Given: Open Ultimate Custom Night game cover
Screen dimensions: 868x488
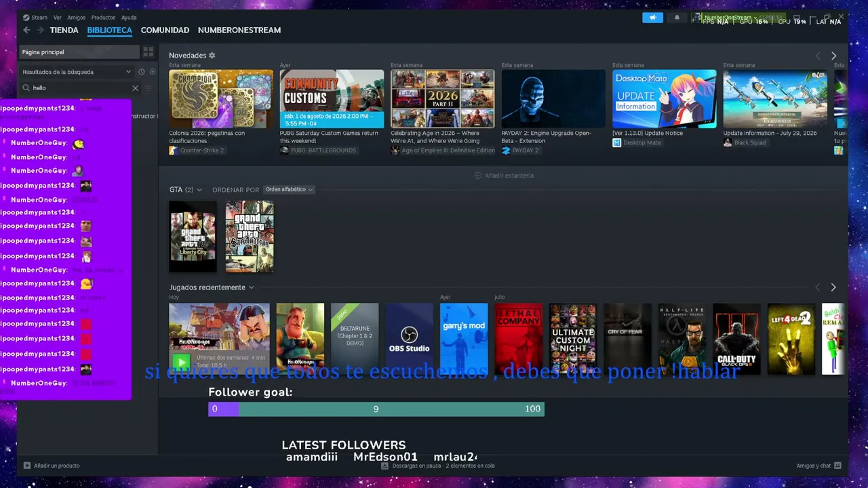Looking at the screenshot, I should click(573, 339).
